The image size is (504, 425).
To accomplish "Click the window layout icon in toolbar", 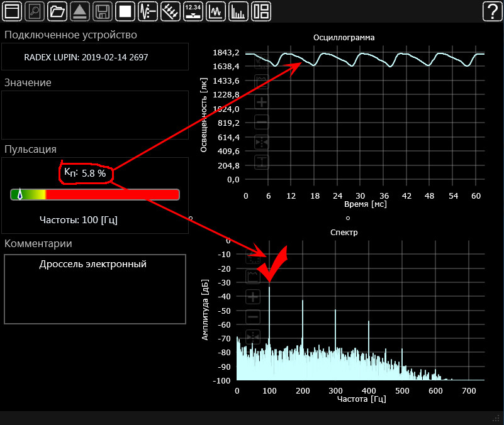I will coord(12,11).
